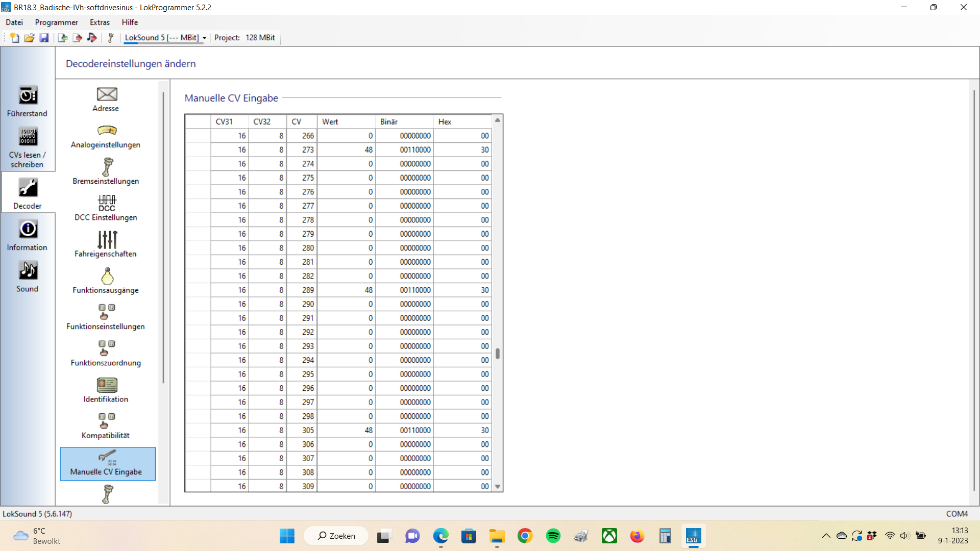This screenshot has height=551, width=980.
Task: Click the CV32 column header
Action: tap(267, 121)
